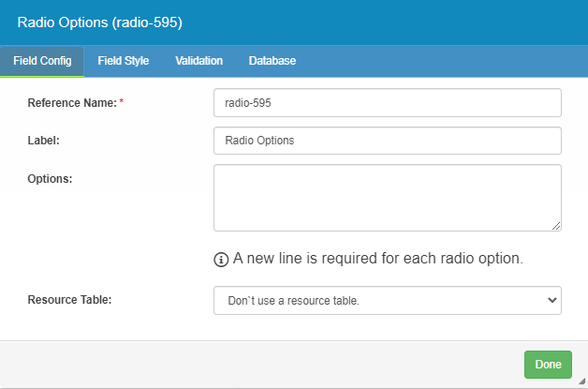This screenshot has height=389, width=588.
Task: Click the "Resource Table:" field label
Action: point(69,301)
